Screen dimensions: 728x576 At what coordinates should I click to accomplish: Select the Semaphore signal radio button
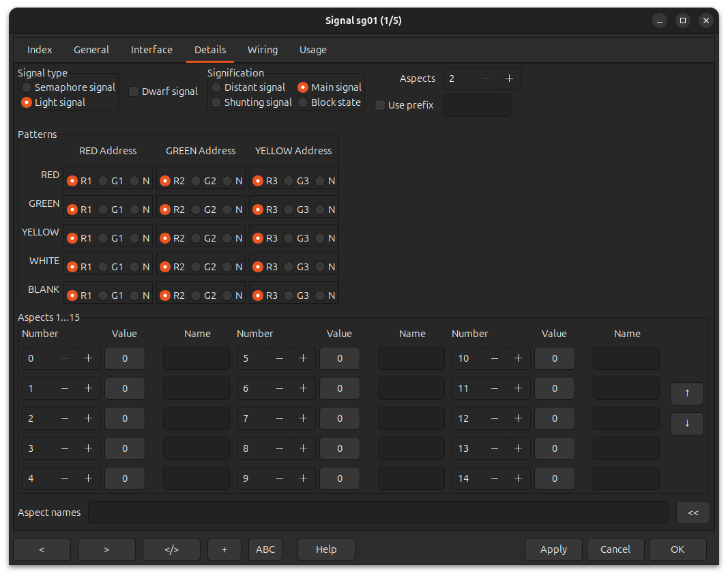[x=27, y=87]
